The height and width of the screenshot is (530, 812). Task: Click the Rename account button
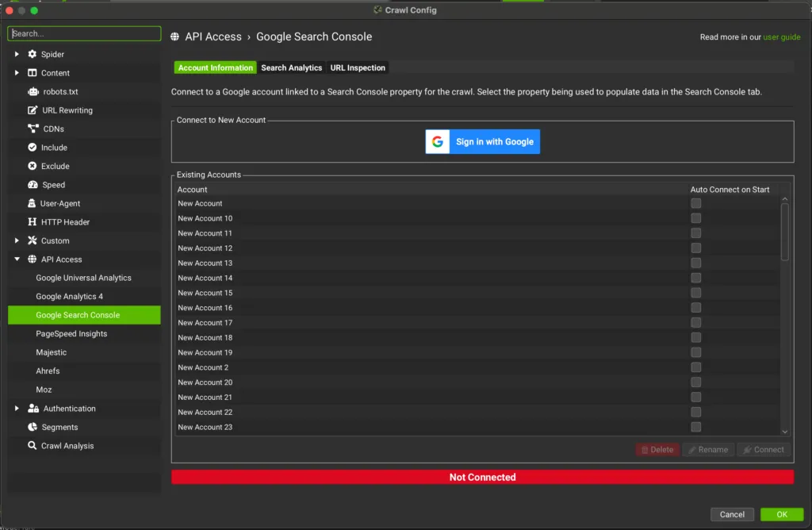708,450
